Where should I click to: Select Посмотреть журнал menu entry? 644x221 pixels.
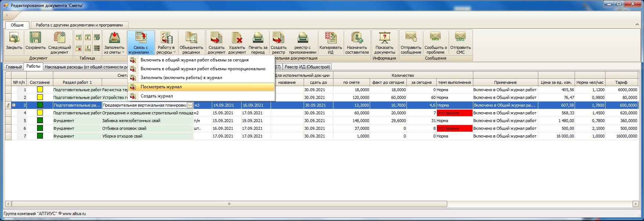coord(161,87)
